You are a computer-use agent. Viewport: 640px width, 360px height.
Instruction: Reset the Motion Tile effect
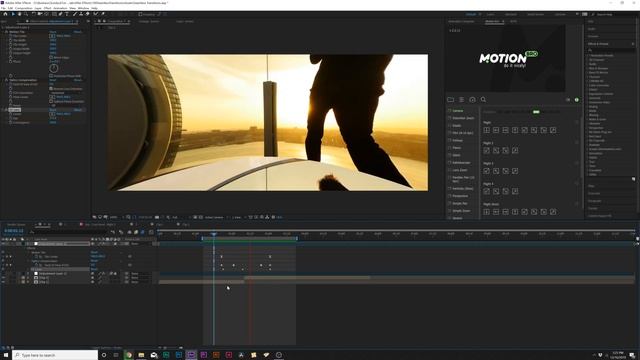click(x=53, y=31)
